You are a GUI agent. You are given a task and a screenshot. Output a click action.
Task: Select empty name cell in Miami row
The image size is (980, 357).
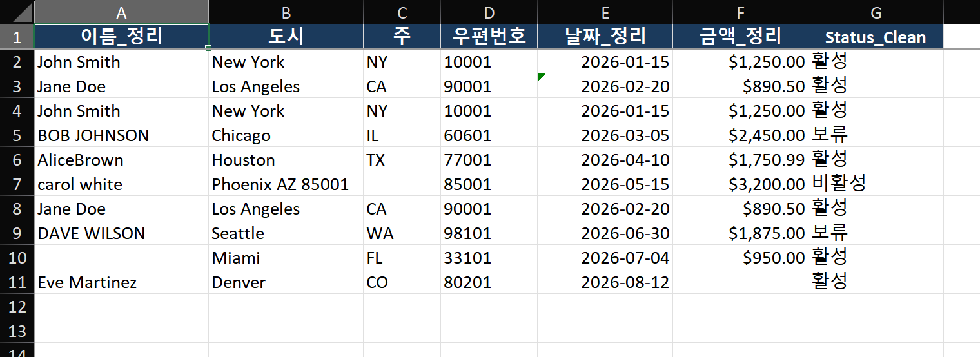coord(121,257)
